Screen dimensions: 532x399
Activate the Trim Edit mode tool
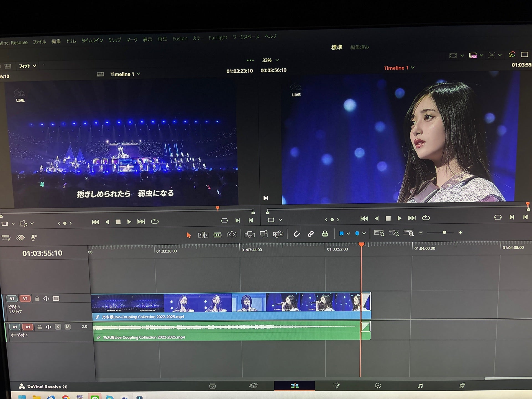[203, 235]
